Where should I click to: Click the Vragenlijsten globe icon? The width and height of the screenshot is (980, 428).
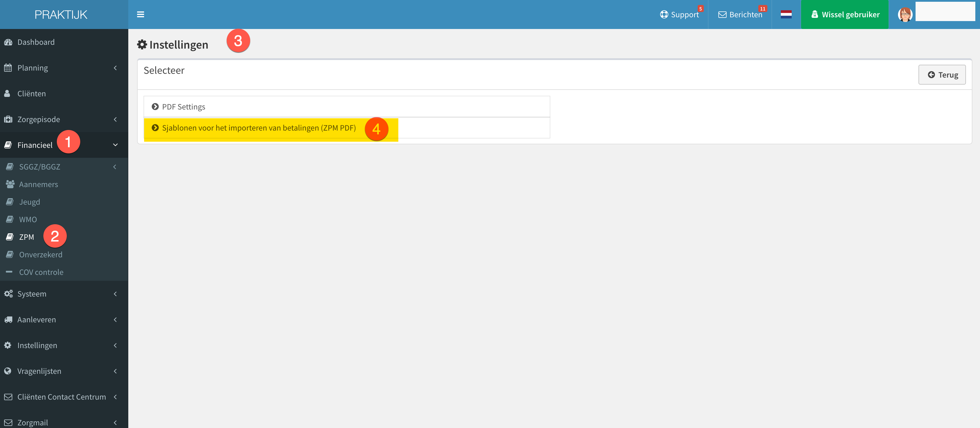(8, 371)
